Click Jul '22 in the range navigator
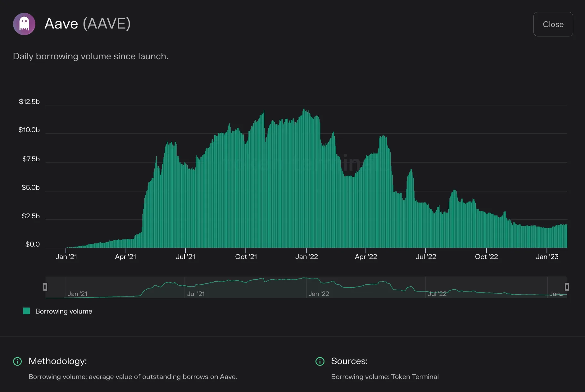 tap(437, 294)
